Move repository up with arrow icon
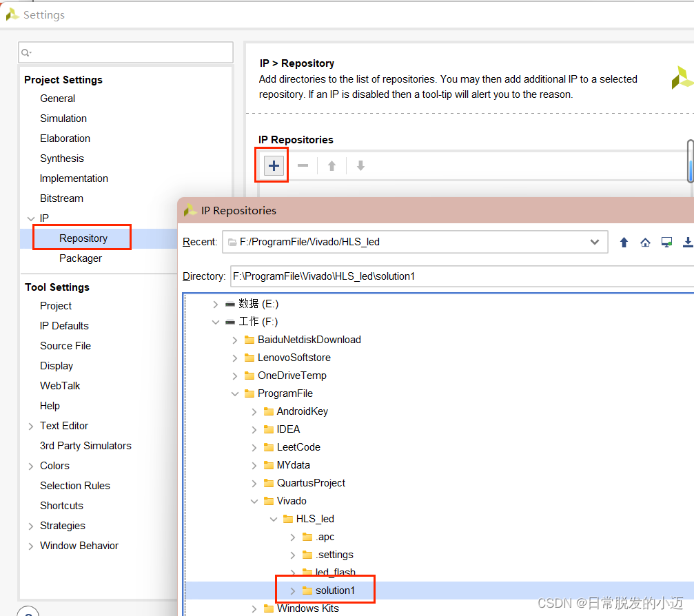 tap(331, 166)
